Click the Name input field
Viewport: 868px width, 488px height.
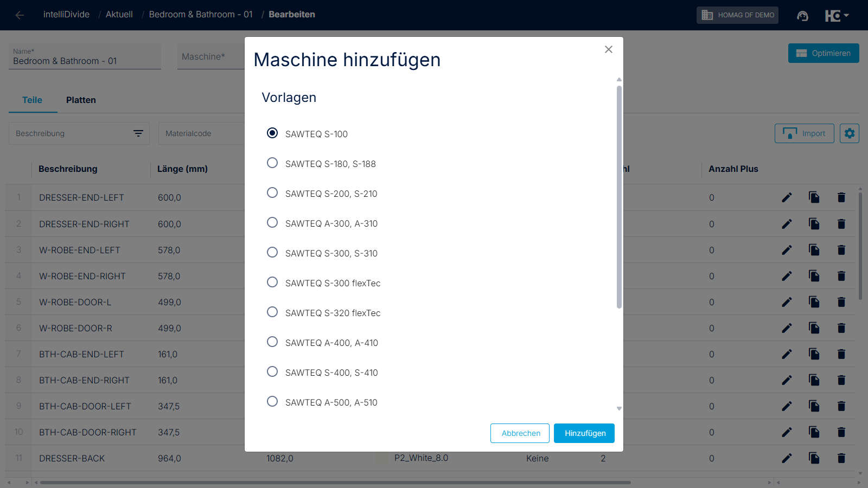(x=85, y=56)
